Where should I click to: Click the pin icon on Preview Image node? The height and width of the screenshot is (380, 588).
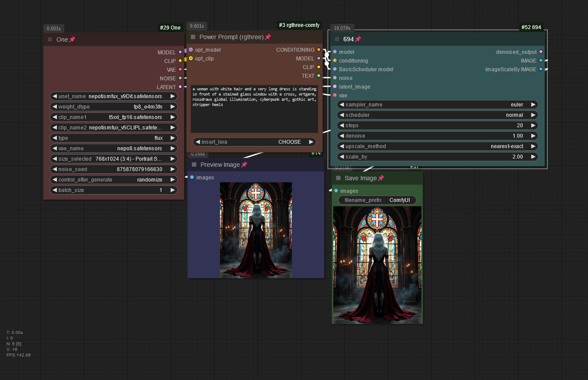pos(244,165)
